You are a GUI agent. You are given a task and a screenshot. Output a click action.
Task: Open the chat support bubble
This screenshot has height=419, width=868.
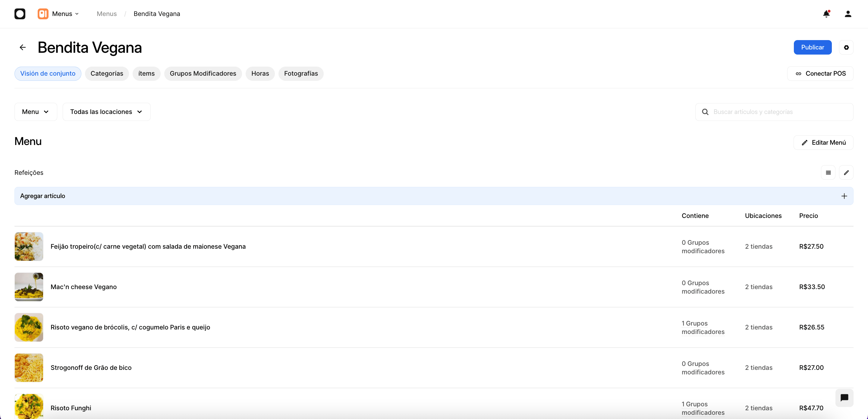pyautogui.click(x=844, y=398)
